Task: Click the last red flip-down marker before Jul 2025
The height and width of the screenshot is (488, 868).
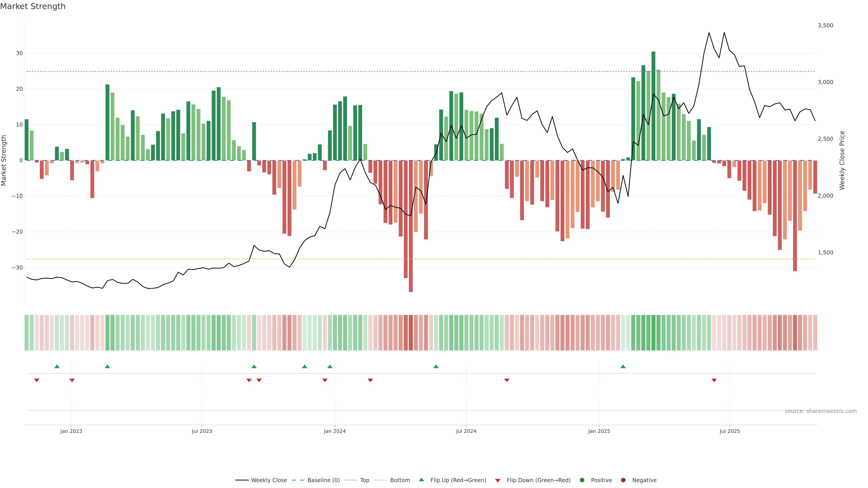Action: [714, 380]
